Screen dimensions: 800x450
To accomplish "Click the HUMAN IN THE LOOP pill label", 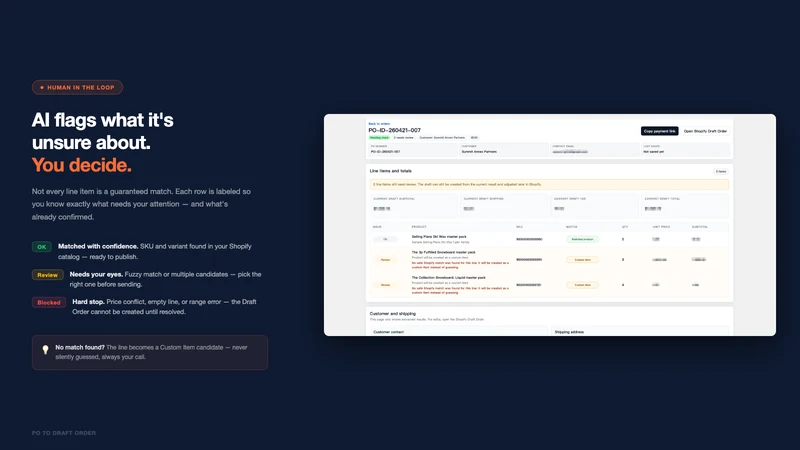I will click(78, 87).
